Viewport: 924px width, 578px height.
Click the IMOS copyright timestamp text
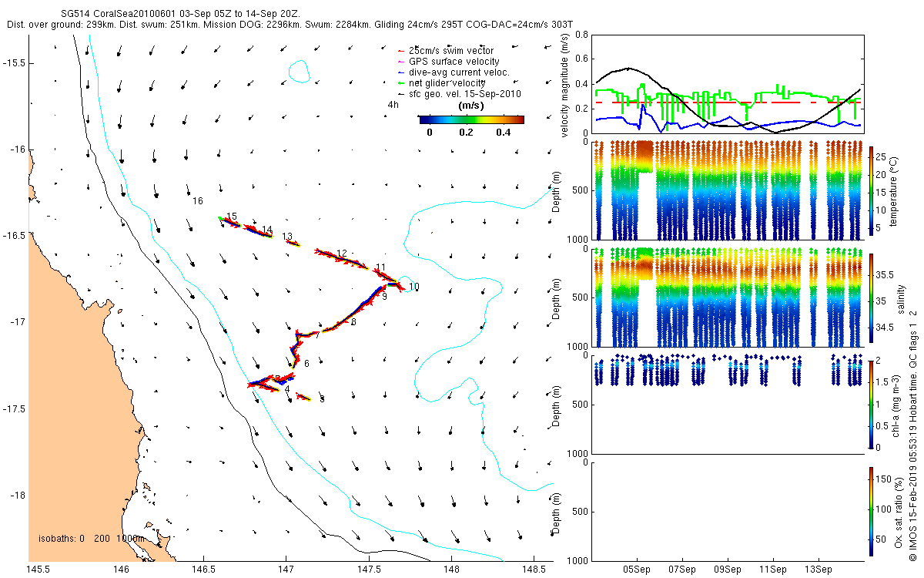tap(912, 435)
